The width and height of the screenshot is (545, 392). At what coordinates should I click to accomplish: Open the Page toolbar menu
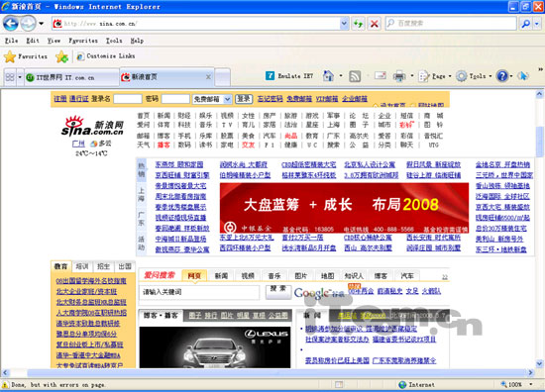(x=435, y=75)
